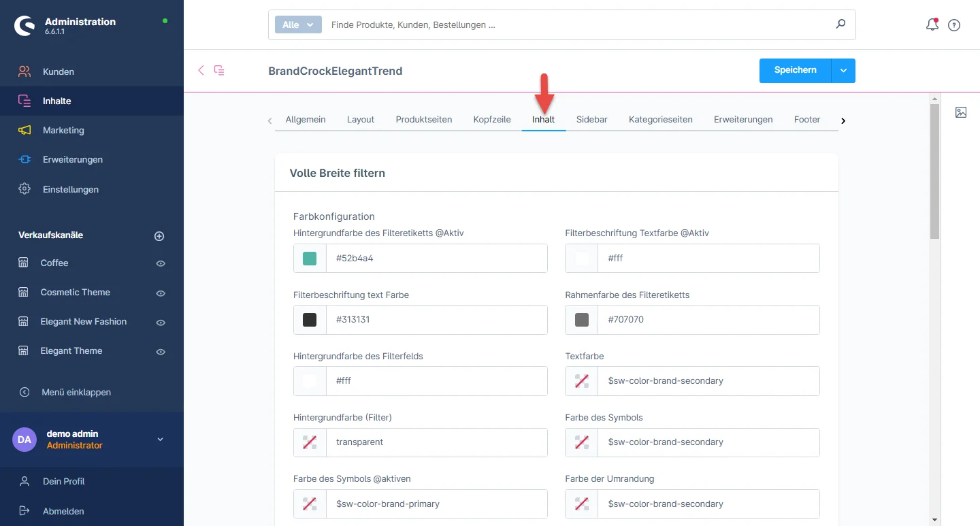Expand the demo admin user menu

(x=161, y=440)
